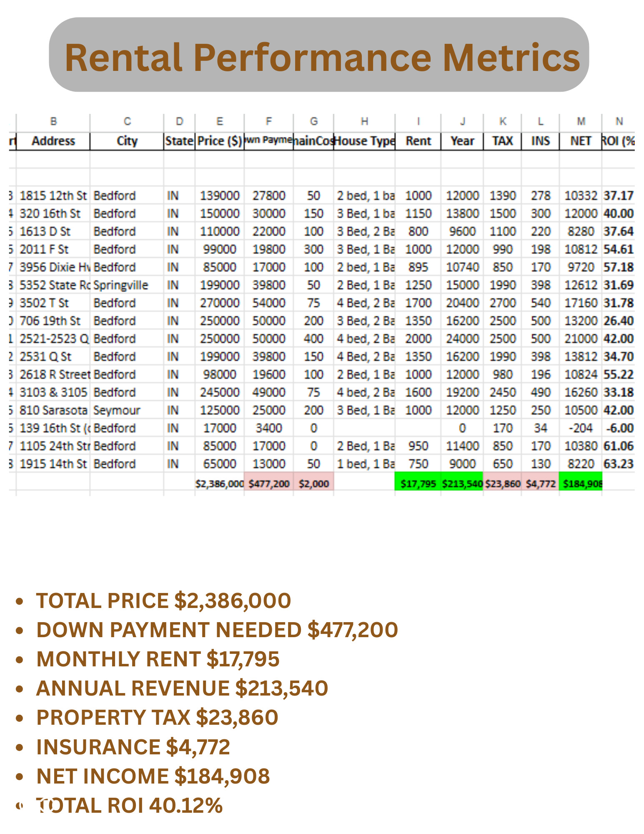This screenshot has width=644, height=834.
Task: Click the TOTAL PRICE $2,386,000 bullet text
Action: [163, 601]
